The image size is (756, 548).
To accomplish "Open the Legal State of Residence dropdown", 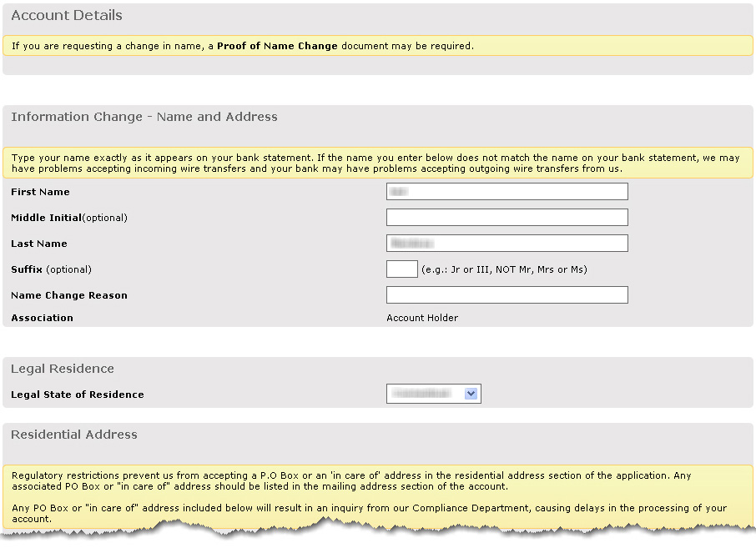I will pyautogui.click(x=433, y=394).
